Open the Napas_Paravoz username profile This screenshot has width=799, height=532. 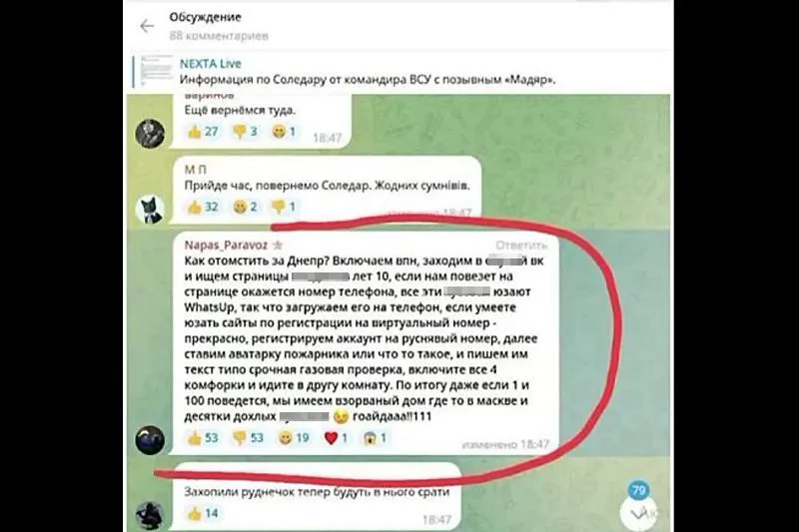(x=226, y=246)
